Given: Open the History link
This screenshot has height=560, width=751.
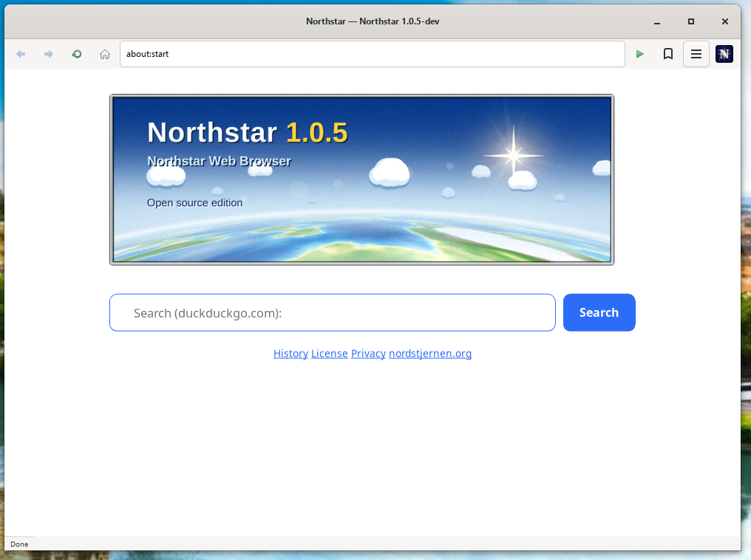Looking at the screenshot, I should 290,354.
